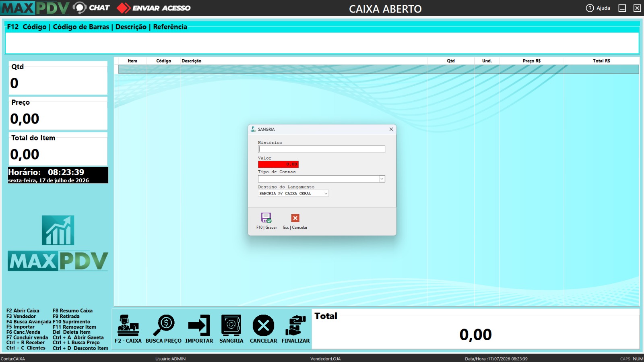
Task: Open the F2 - CAIXA cashier icon
Action: tap(128, 329)
